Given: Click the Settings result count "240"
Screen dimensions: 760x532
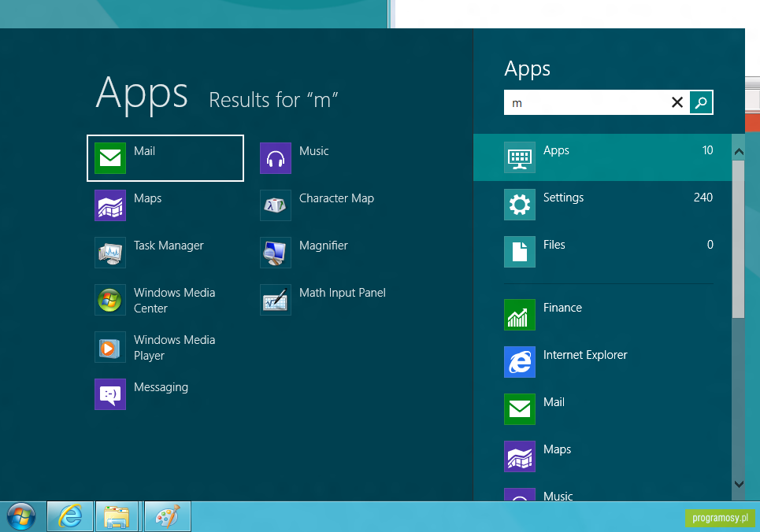Looking at the screenshot, I should pos(703,198).
